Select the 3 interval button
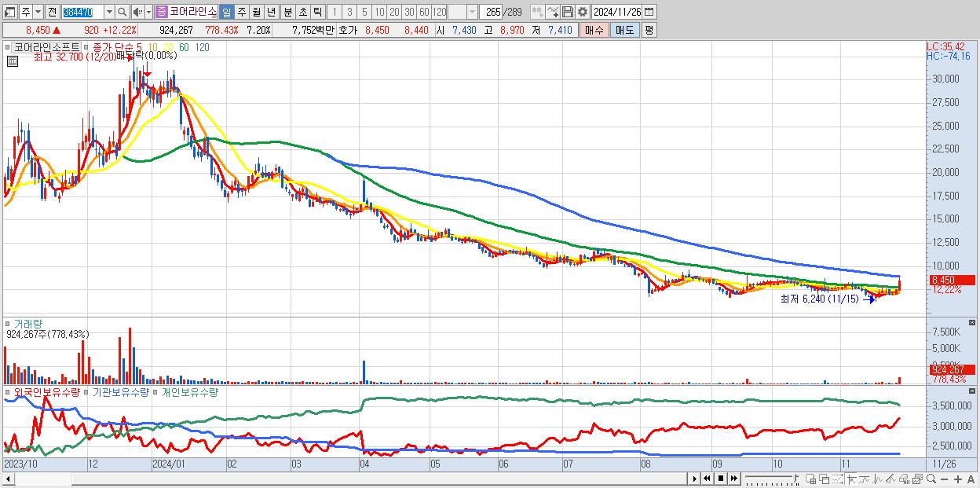This screenshot has height=488, width=980. [349, 12]
